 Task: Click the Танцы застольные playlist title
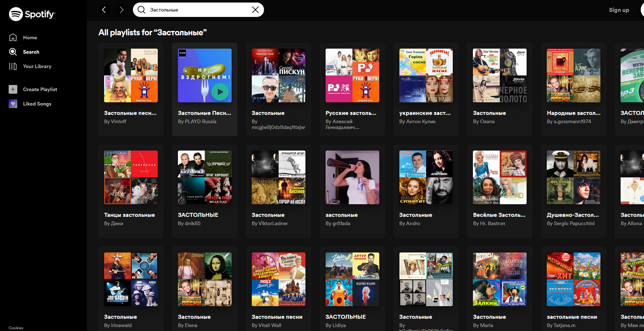129,215
